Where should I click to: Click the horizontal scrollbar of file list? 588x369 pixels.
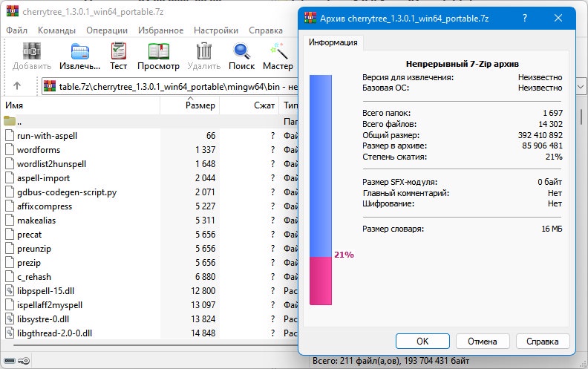click(156, 344)
